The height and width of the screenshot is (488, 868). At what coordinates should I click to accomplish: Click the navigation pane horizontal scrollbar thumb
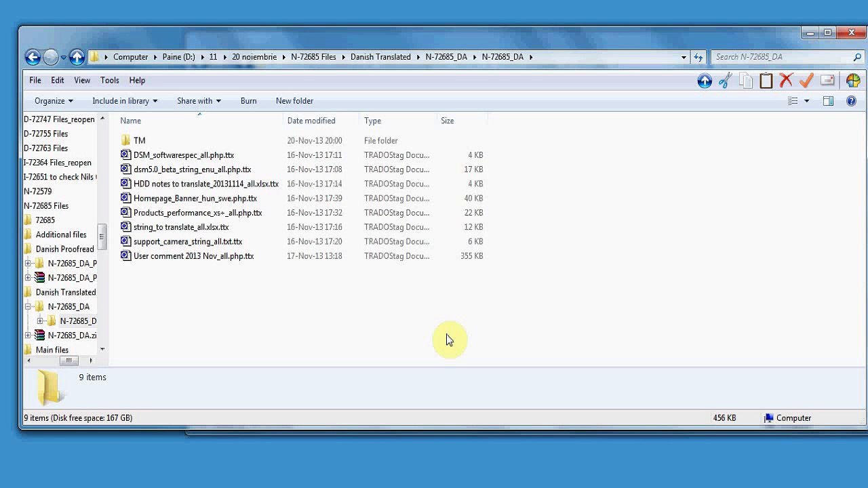click(68, 361)
